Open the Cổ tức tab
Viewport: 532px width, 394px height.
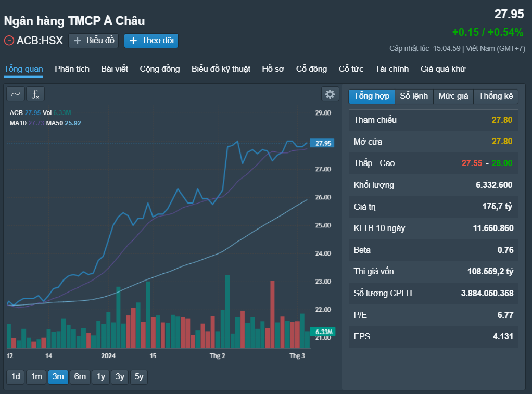tap(351, 69)
